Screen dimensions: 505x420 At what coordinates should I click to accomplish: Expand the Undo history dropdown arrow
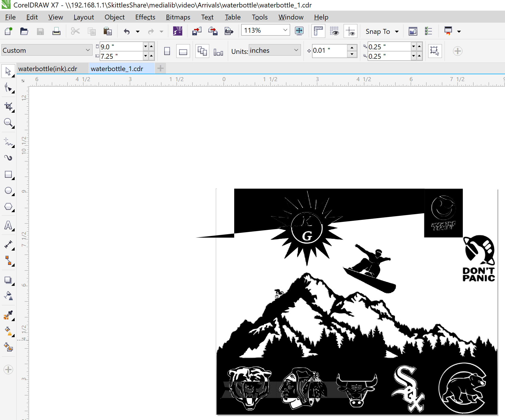click(x=138, y=31)
